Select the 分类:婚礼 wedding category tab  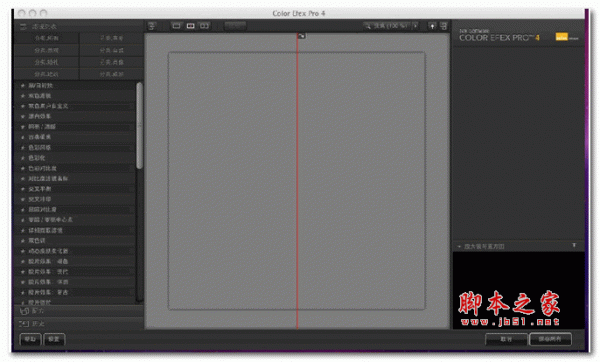coord(46,62)
